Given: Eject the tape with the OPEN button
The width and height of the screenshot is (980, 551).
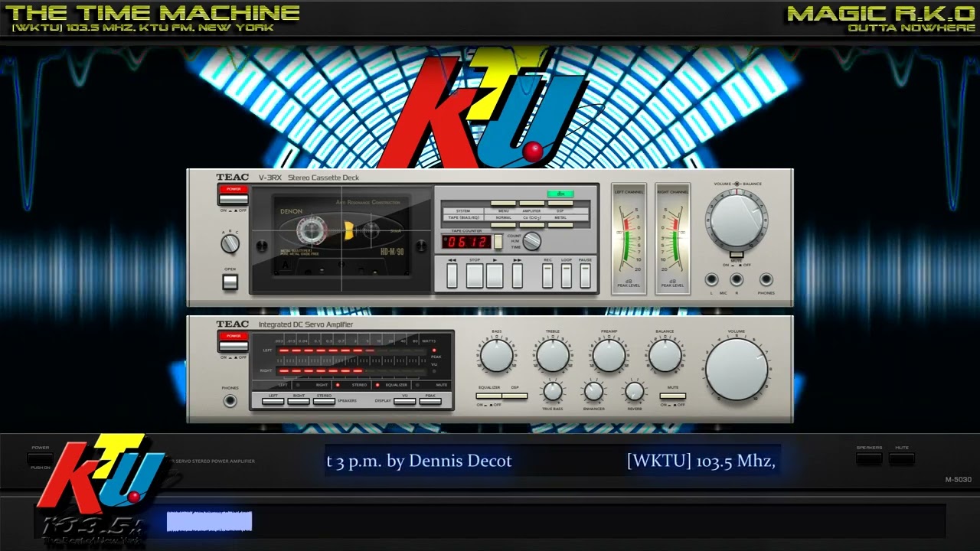Looking at the screenshot, I should tap(230, 282).
